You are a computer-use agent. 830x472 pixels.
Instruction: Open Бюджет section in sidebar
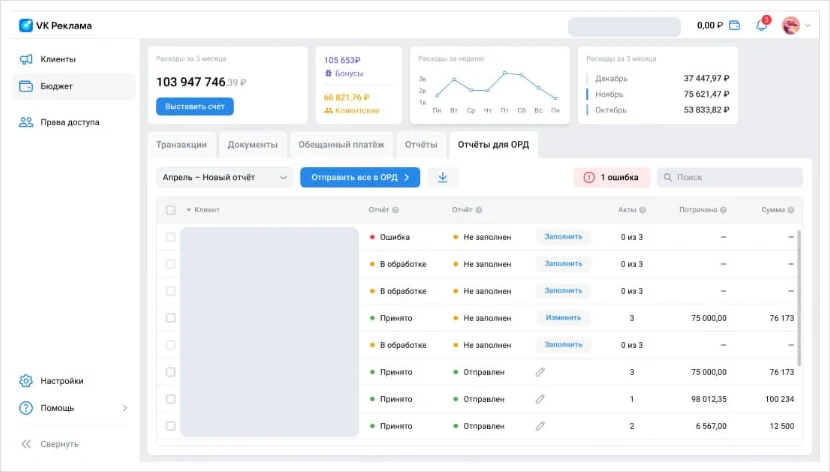point(74,86)
